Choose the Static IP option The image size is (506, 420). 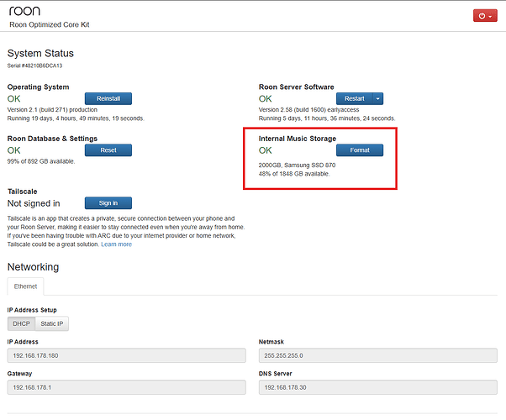click(x=52, y=323)
